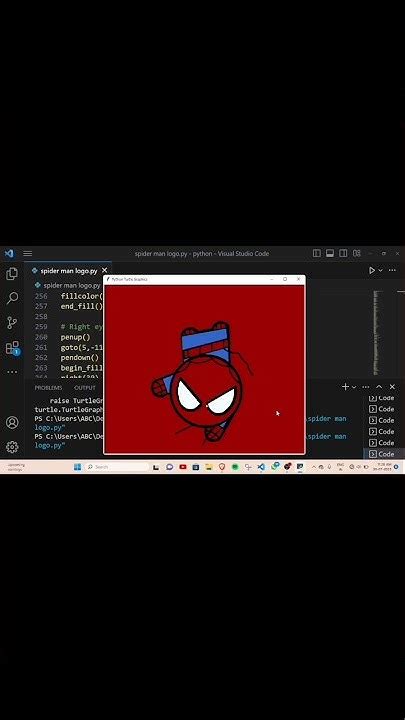Click the editor minimap
This screenshot has height=720, width=405.
pyautogui.click(x=376, y=332)
